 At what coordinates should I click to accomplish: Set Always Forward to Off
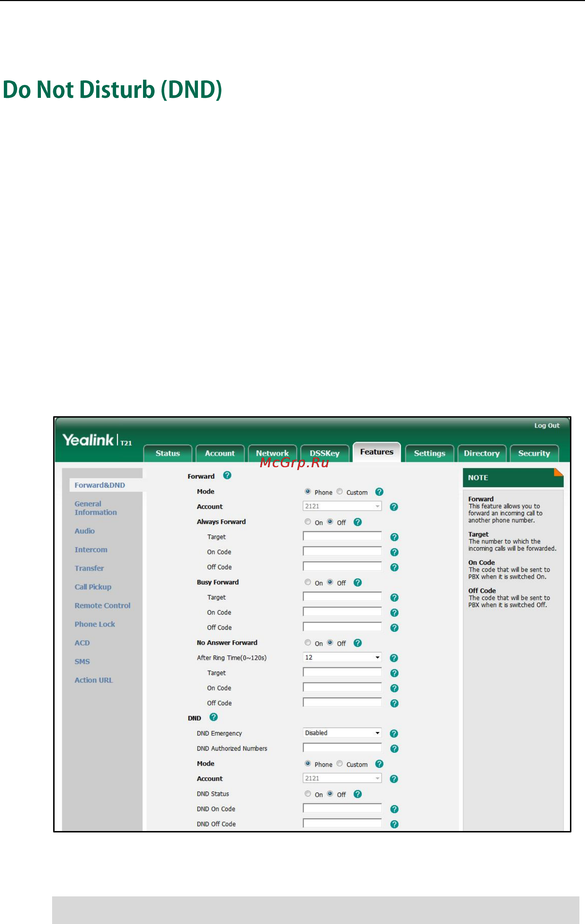(x=330, y=521)
